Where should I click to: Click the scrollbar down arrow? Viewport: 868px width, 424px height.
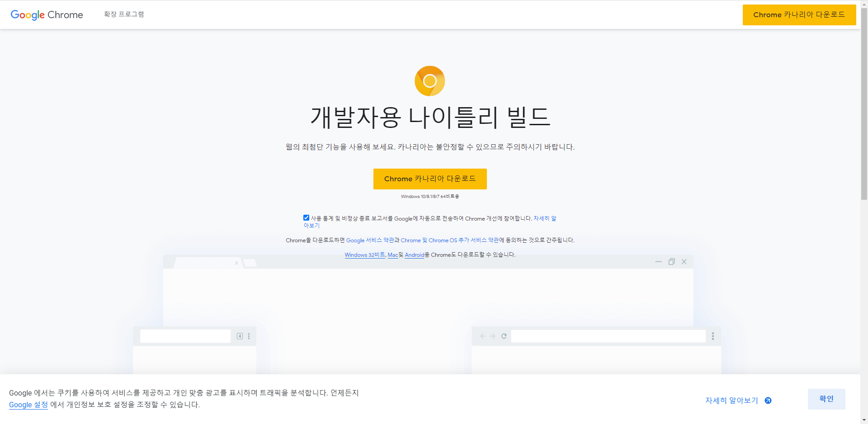click(864, 420)
